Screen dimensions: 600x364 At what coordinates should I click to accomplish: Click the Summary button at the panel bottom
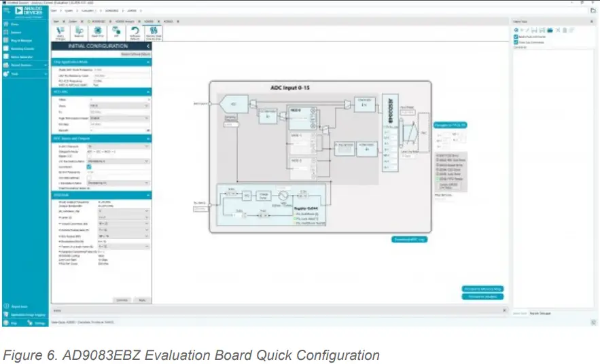[122, 300]
